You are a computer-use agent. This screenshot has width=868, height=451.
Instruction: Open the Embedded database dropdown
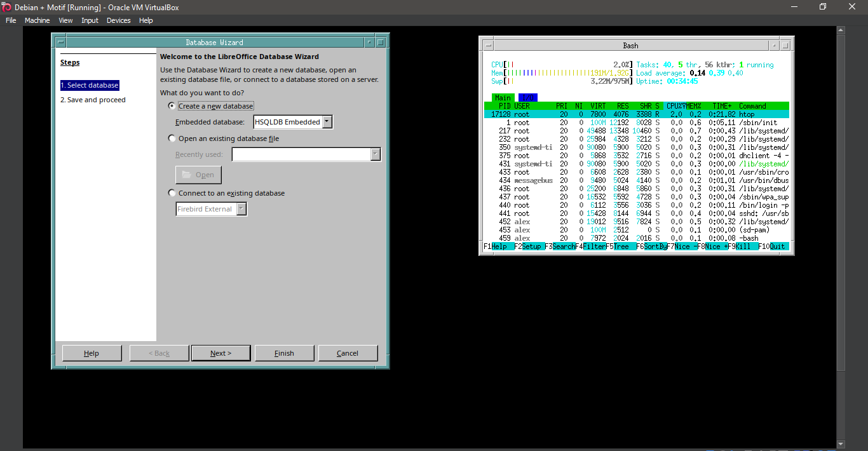[x=327, y=121]
